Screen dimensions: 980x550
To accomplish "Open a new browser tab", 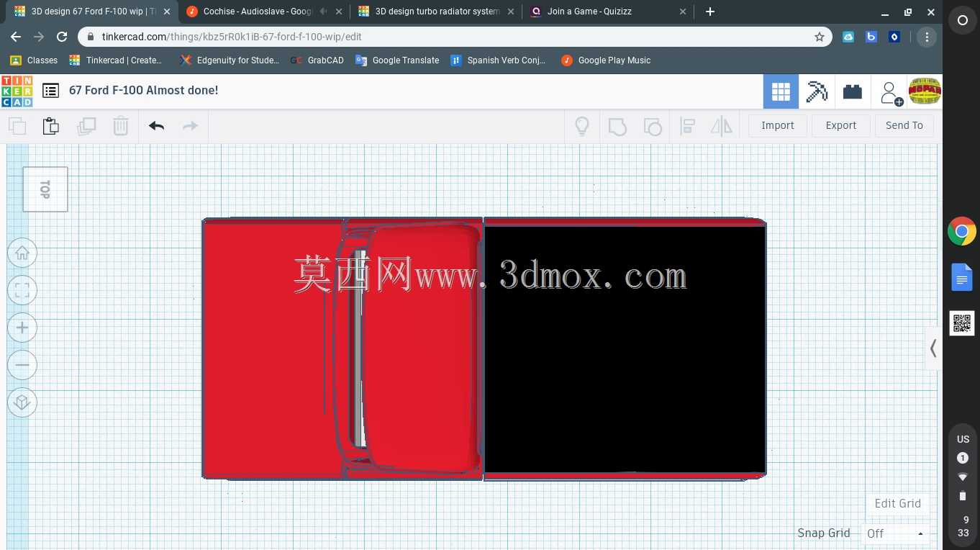I will pyautogui.click(x=710, y=12).
